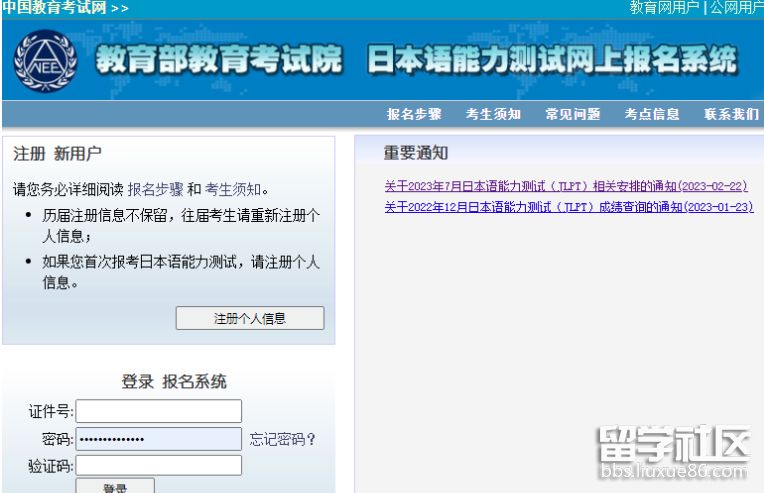The height and width of the screenshot is (493, 764).
Task: Follow the 报名步骤 link in the registration text
Action: 155,188
